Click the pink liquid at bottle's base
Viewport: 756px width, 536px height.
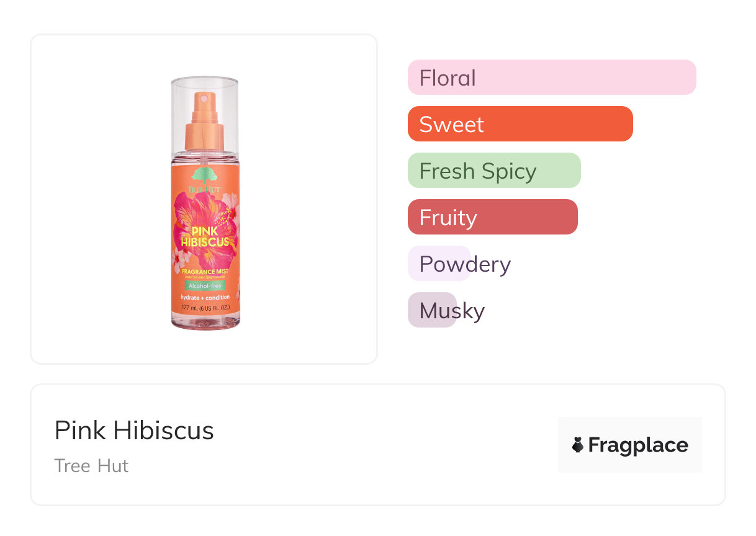[x=205, y=319]
